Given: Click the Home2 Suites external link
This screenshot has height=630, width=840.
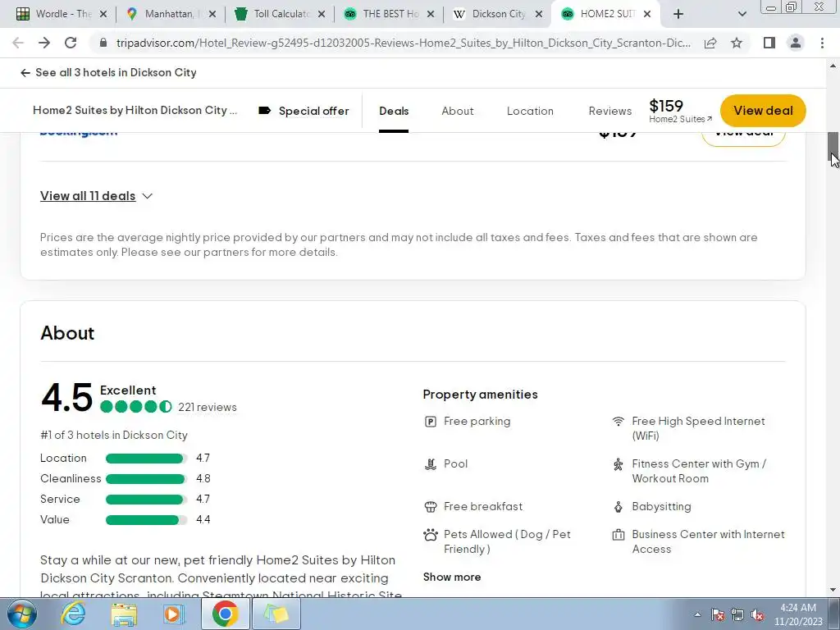Looking at the screenshot, I should point(680,119).
